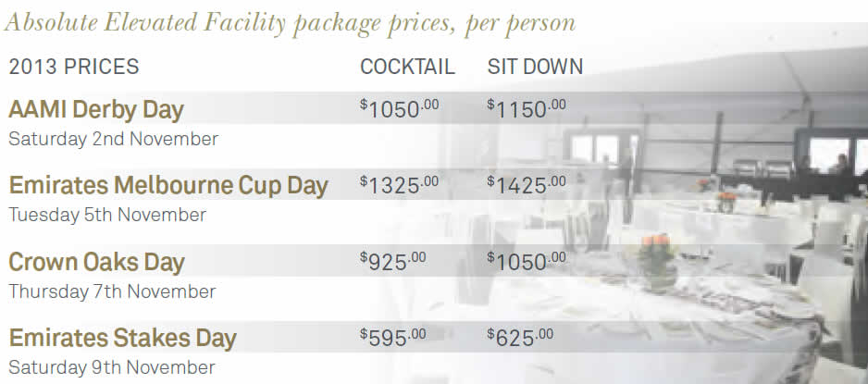Select the Emirates Melbourne Cup Day heading
Image resolution: width=868 pixels, height=384 pixels.
coord(168,185)
